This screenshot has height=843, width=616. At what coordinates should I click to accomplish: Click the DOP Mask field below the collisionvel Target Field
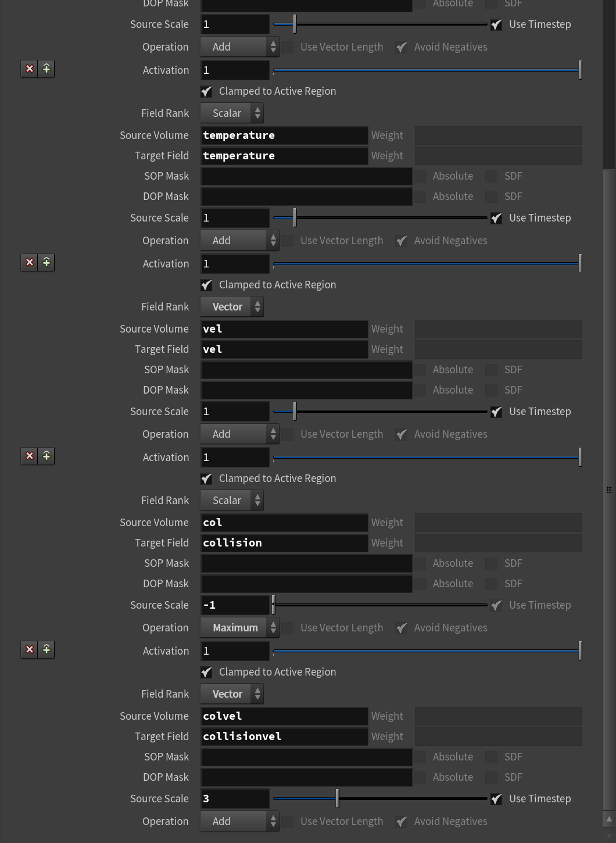[306, 777]
